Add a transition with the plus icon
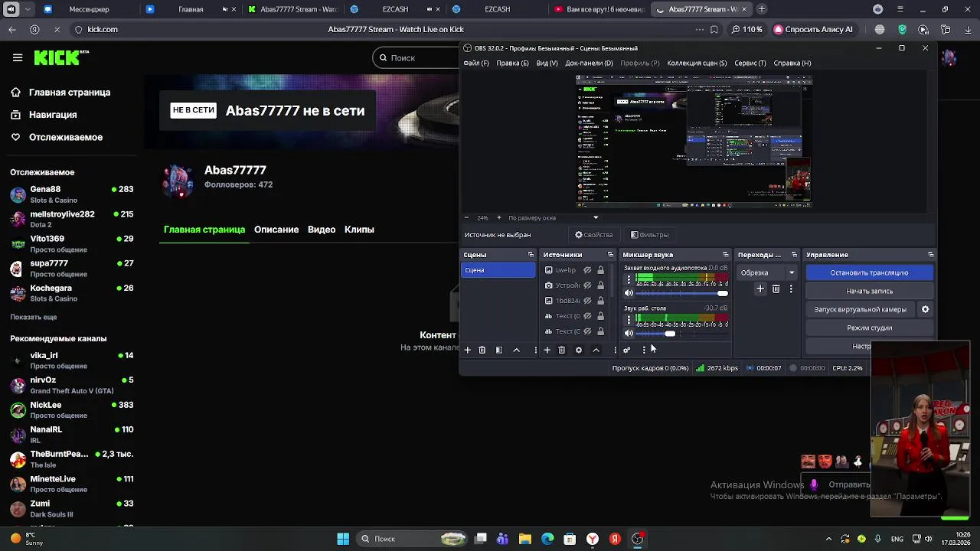This screenshot has width=980, height=551. [760, 289]
